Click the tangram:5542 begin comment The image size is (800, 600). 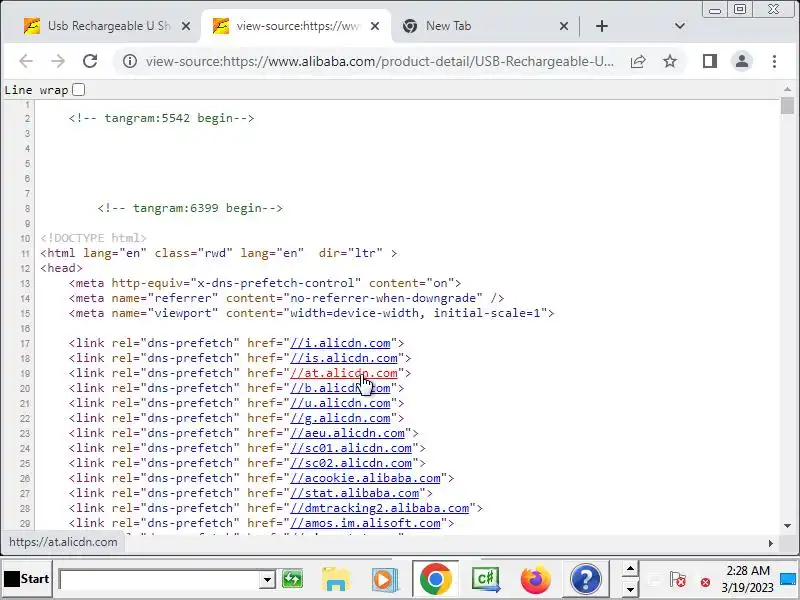(x=161, y=118)
